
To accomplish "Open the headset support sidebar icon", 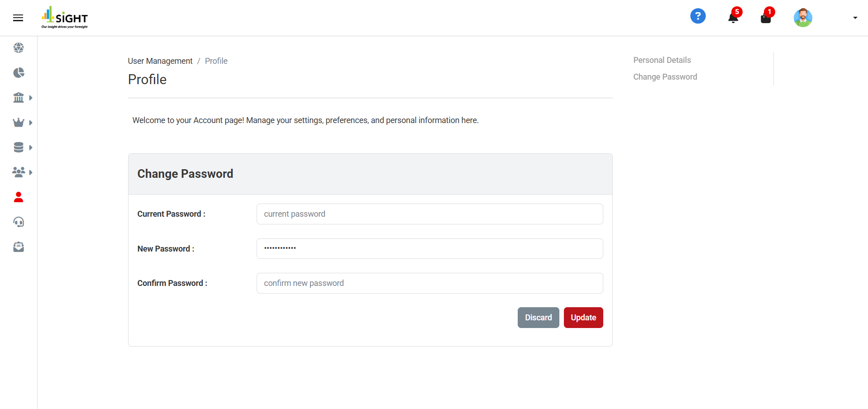I will click(x=19, y=222).
